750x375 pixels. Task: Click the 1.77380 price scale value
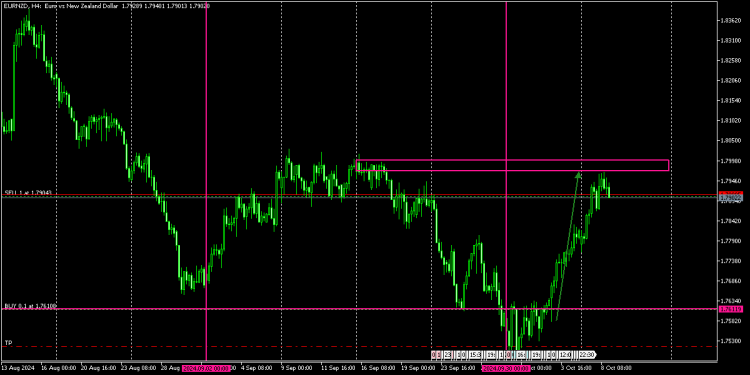731,261
